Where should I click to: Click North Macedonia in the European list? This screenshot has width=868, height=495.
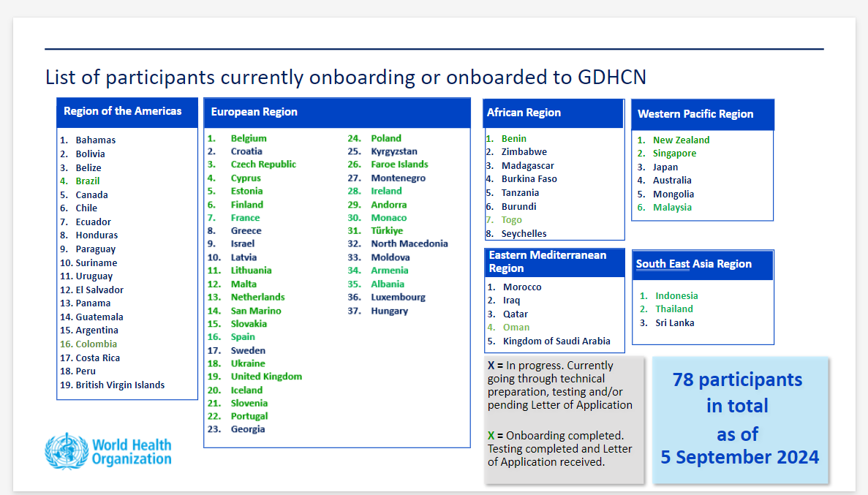(x=409, y=243)
